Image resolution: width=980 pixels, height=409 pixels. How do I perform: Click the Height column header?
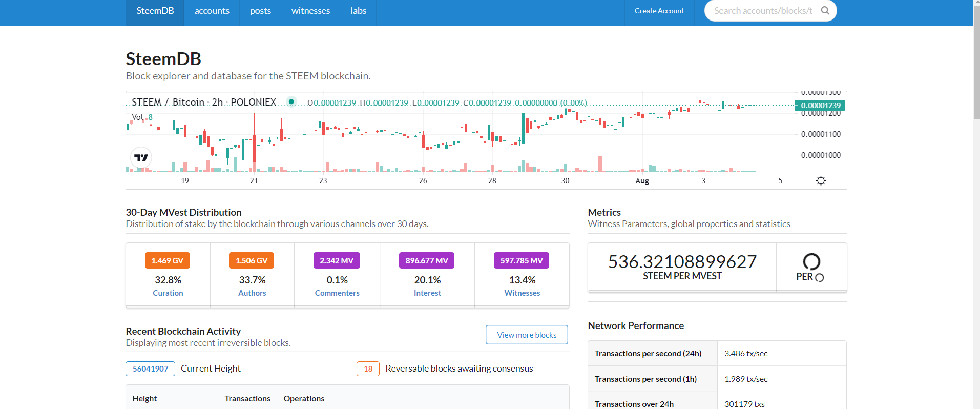144,398
